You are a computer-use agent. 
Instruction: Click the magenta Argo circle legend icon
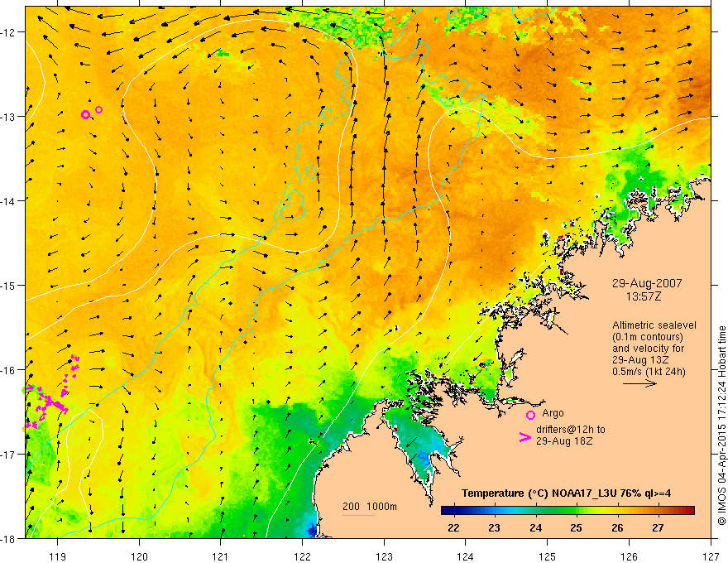pos(530,415)
